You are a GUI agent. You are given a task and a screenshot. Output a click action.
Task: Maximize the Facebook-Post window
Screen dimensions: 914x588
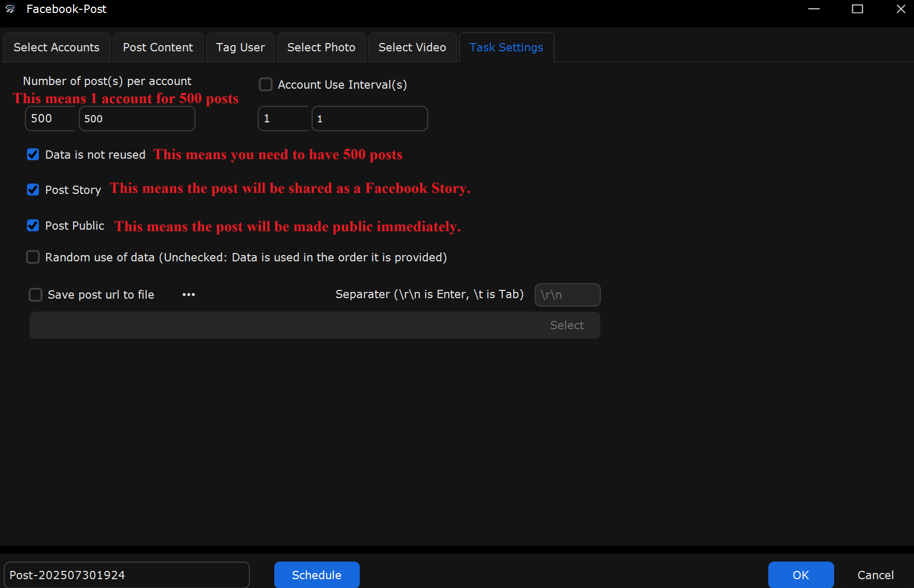(857, 9)
